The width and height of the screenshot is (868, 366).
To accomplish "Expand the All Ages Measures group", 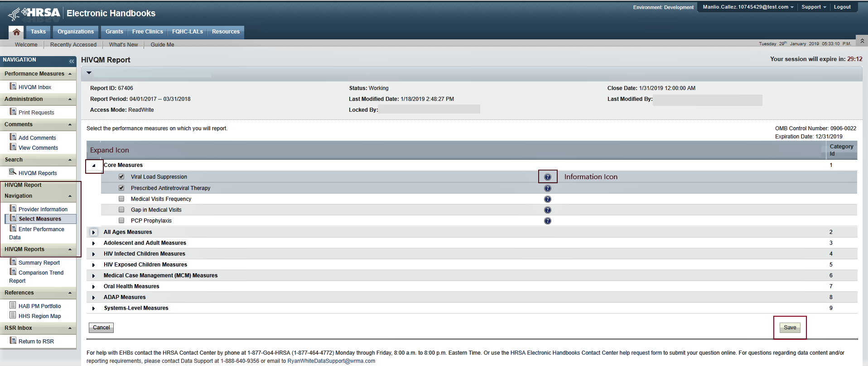I will click(x=94, y=232).
